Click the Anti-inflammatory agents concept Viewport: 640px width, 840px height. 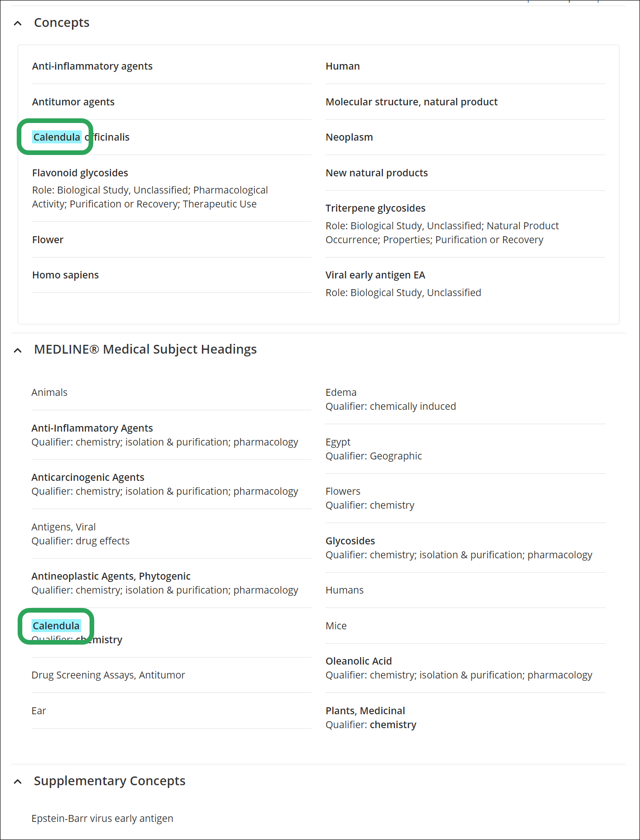click(x=92, y=66)
